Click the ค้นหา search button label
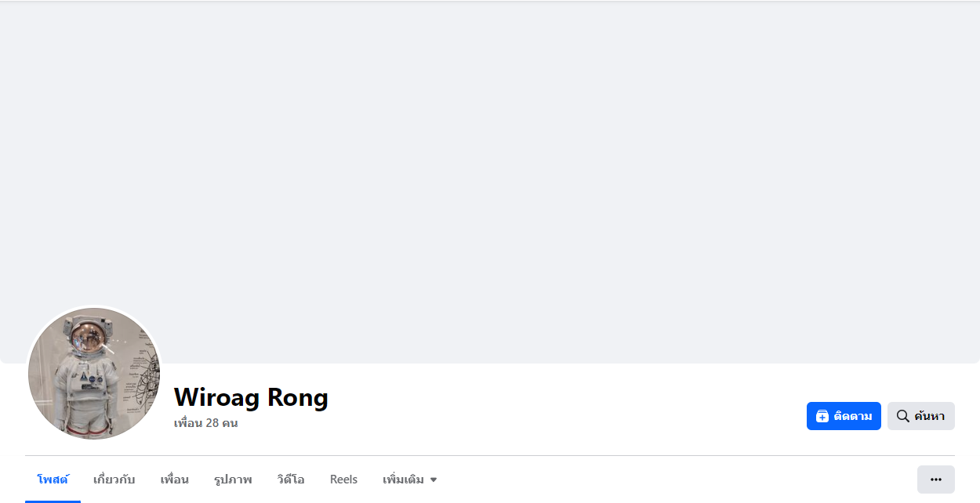The height and width of the screenshot is (503, 980). (x=929, y=416)
